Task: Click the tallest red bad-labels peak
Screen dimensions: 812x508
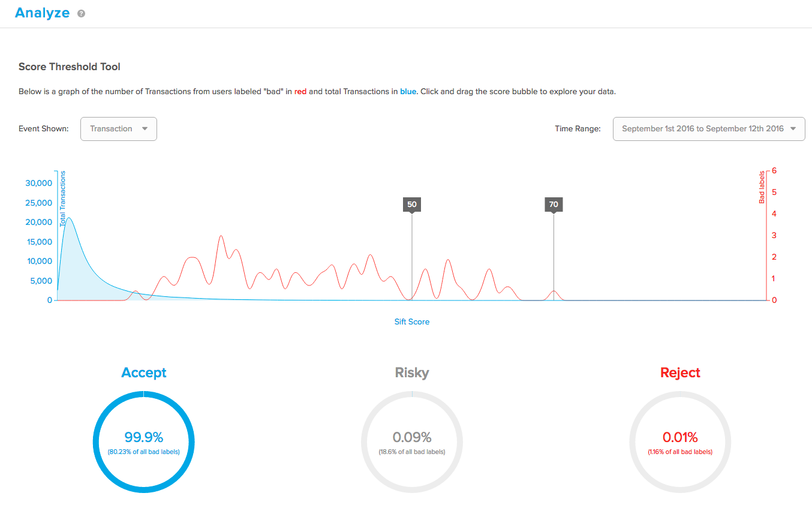Action: pos(221,236)
